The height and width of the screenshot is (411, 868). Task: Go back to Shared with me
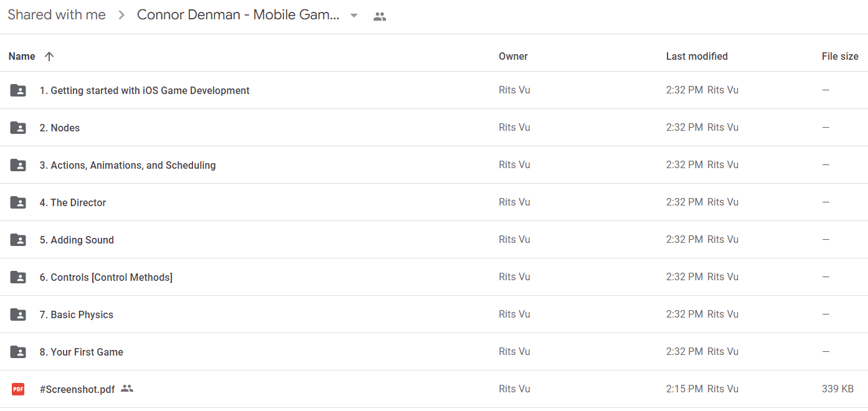pyautogui.click(x=57, y=15)
